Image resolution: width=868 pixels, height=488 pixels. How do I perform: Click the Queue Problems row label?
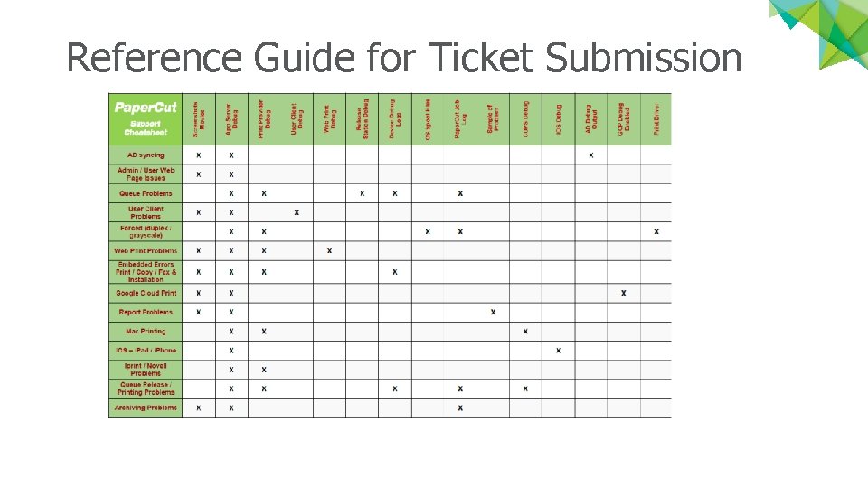pyautogui.click(x=146, y=193)
